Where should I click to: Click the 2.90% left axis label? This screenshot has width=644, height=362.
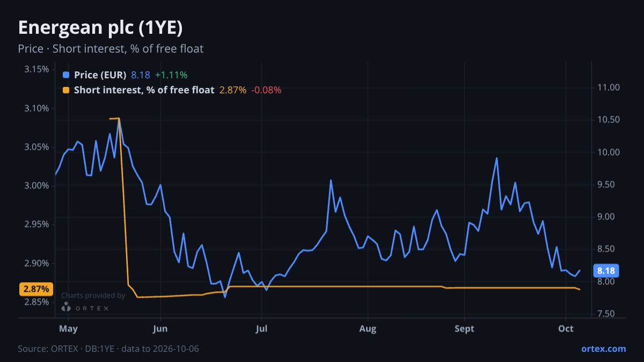(36, 263)
